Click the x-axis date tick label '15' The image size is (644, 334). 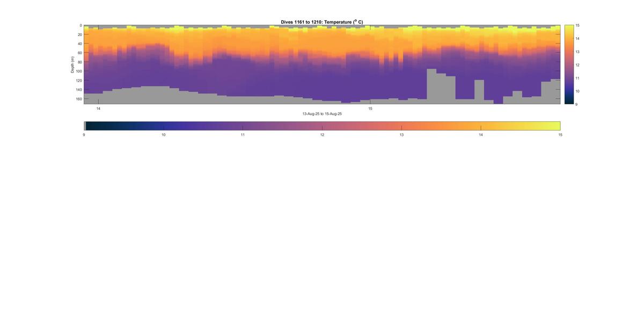coord(370,108)
